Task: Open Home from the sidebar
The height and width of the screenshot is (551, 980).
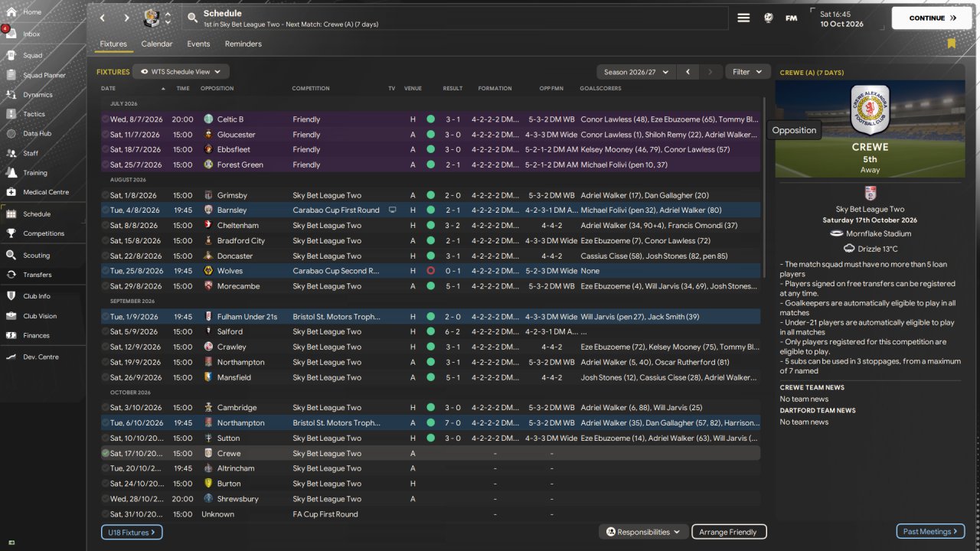Action: (32, 12)
